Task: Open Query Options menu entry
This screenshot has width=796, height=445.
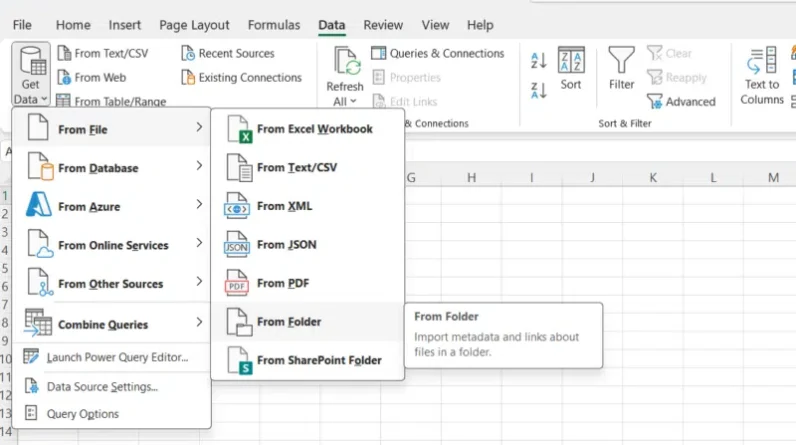Action: pyautogui.click(x=112, y=414)
